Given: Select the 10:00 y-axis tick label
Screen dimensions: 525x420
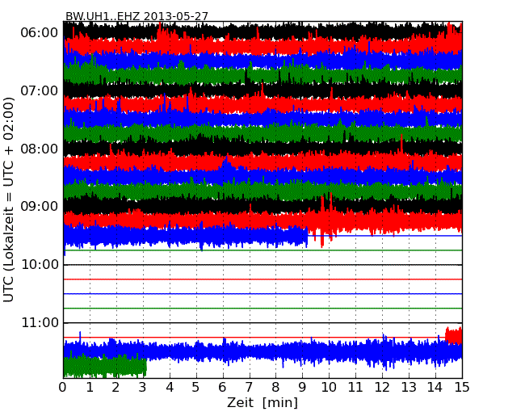Looking at the screenshot, I should coord(38,265).
